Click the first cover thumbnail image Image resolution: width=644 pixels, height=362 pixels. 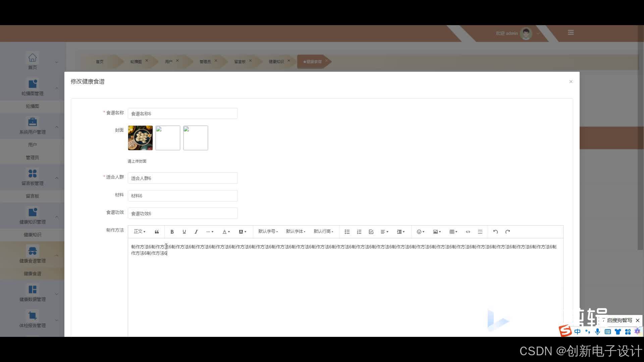click(140, 138)
